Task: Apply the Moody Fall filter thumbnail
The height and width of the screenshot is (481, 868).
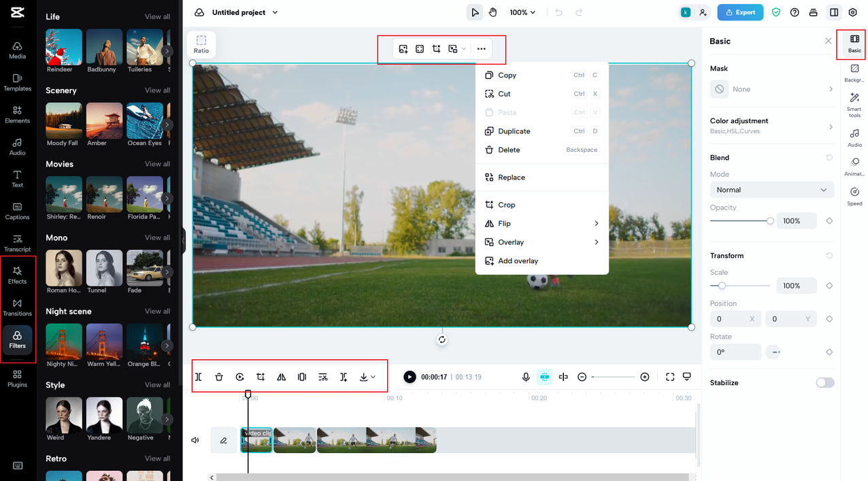Action: tap(63, 121)
